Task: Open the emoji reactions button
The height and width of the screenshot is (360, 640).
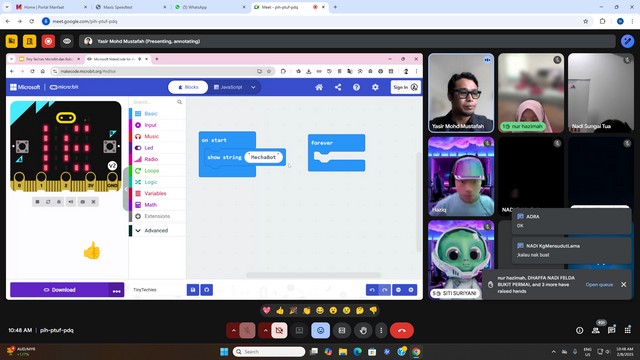Action: point(320,330)
